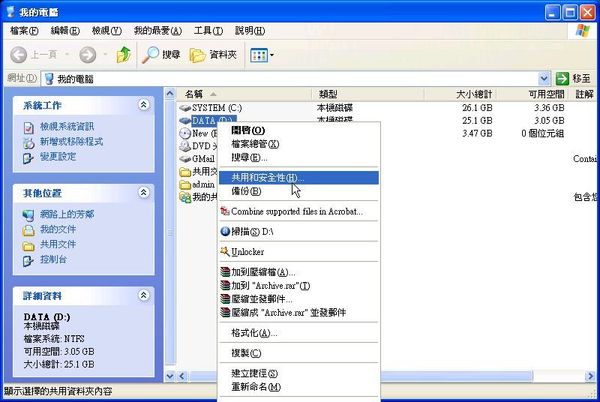The width and height of the screenshot is (600, 402).
Task: Choose 搜尋(E)... in context menu
Action: tap(299, 158)
